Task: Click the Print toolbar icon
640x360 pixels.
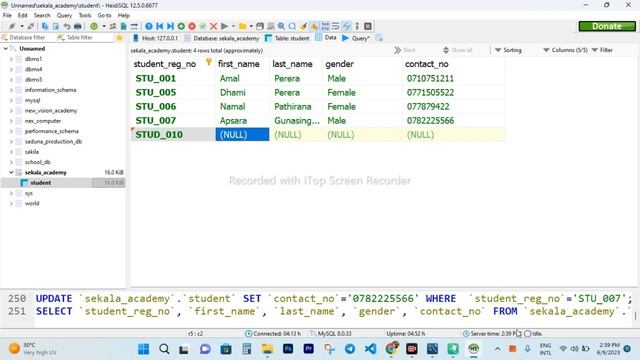Action: tap(78, 26)
